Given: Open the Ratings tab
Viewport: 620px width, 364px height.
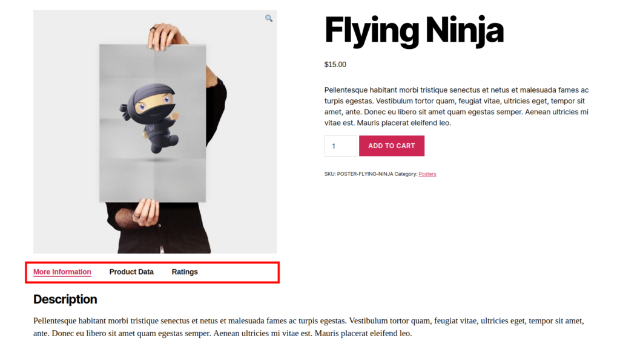Looking at the screenshot, I should tap(185, 271).
